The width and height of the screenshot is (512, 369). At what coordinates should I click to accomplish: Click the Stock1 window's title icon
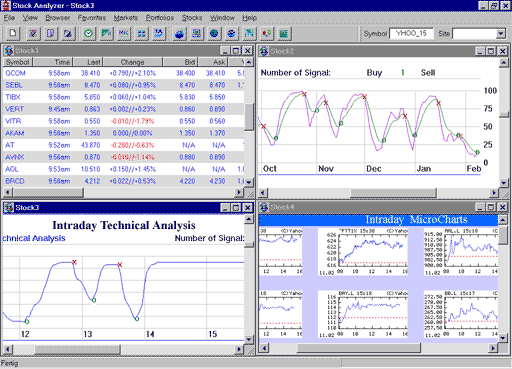click(9, 51)
